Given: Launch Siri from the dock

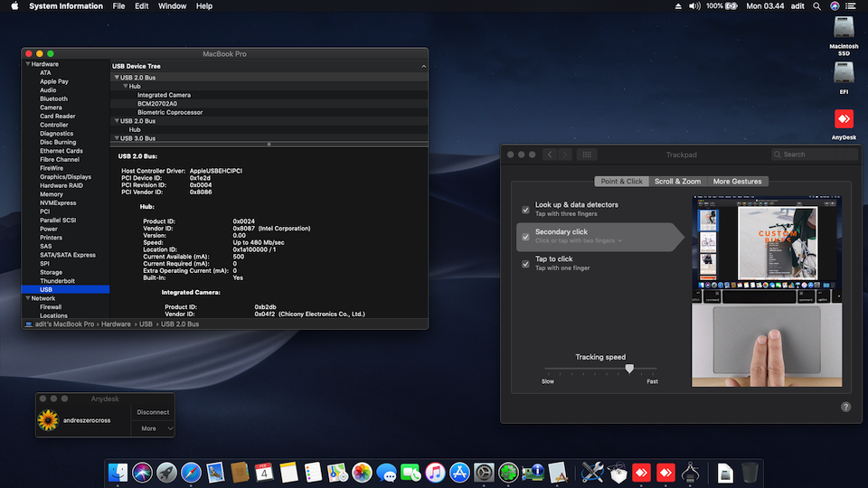Looking at the screenshot, I should [142, 473].
